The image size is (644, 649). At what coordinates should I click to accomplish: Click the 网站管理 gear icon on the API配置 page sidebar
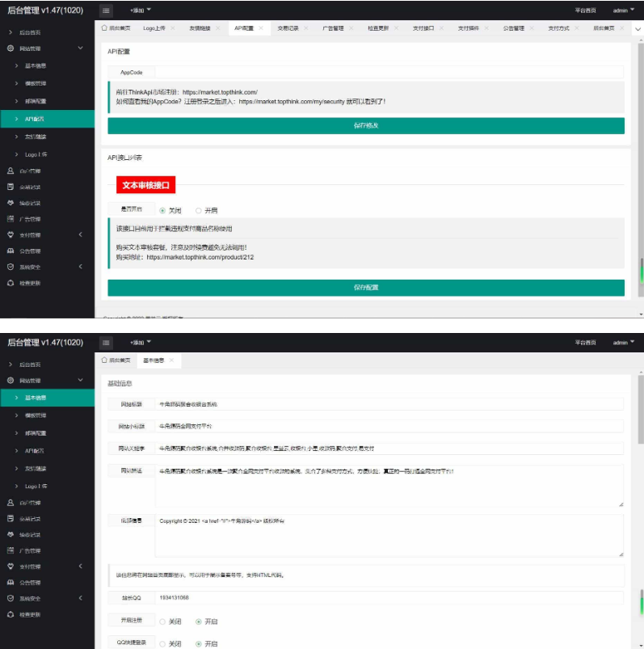(11, 48)
